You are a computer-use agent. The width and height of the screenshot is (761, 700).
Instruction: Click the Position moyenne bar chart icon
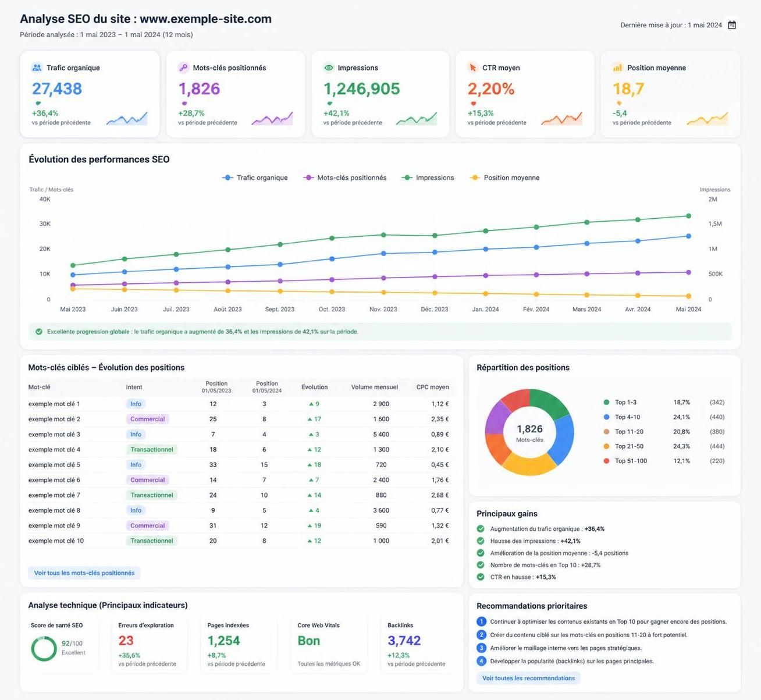pos(617,67)
